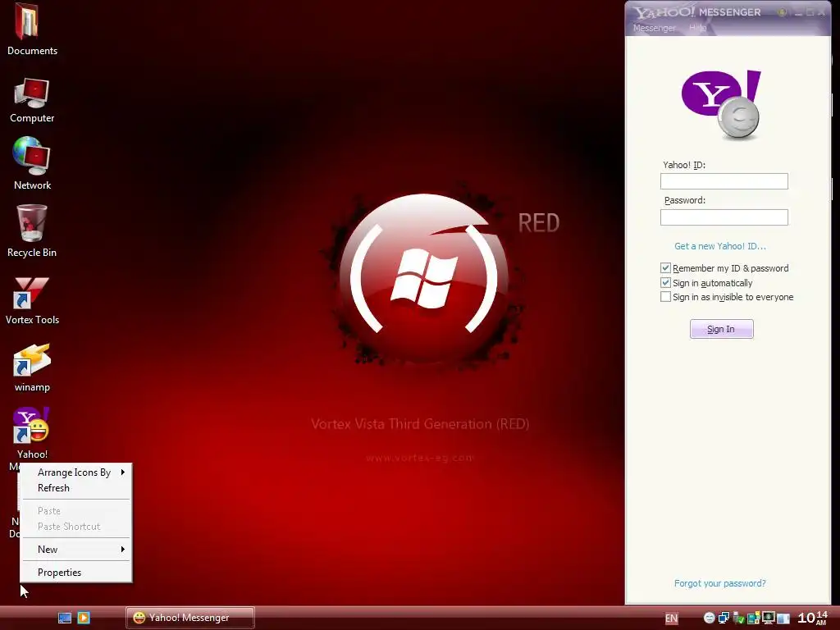Close the Yahoo! Messenger window

click(822, 11)
